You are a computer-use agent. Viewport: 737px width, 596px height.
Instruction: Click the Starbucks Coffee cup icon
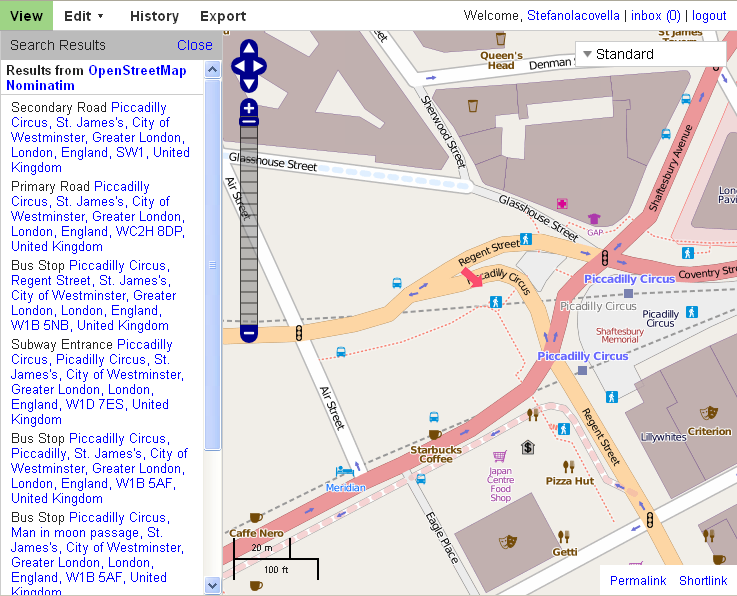click(x=435, y=434)
